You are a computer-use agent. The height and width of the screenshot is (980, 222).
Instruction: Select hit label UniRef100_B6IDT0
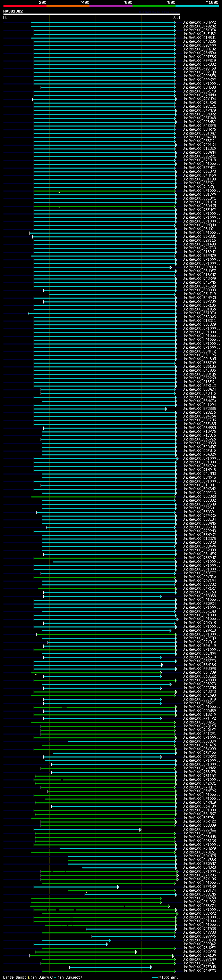(x=199, y=313)
